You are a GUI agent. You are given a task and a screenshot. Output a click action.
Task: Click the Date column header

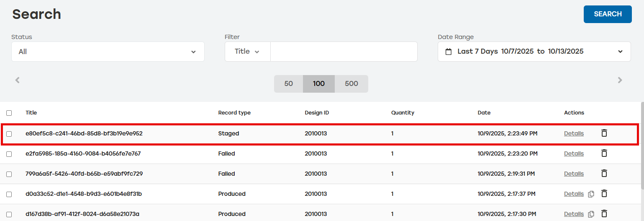coord(484,112)
